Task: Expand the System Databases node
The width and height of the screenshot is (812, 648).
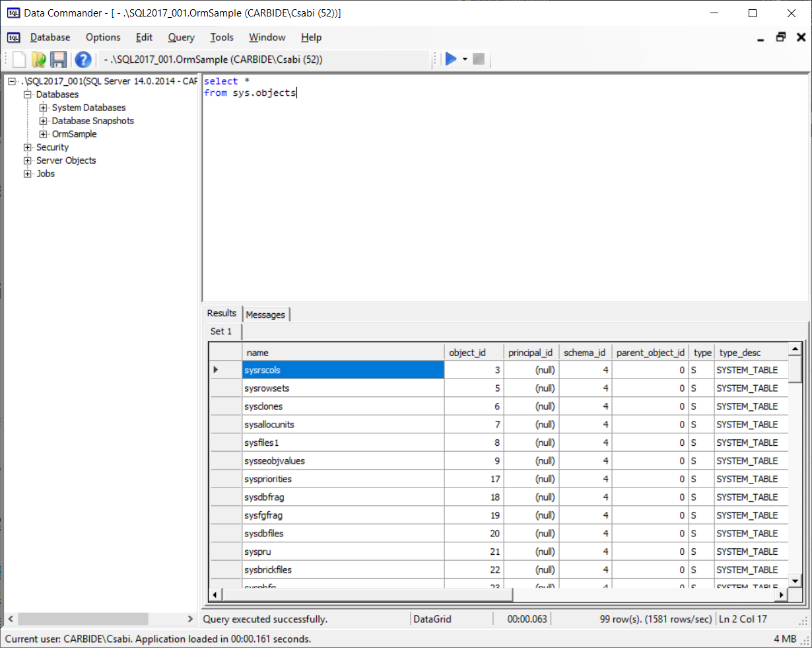Action: pos(44,108)
